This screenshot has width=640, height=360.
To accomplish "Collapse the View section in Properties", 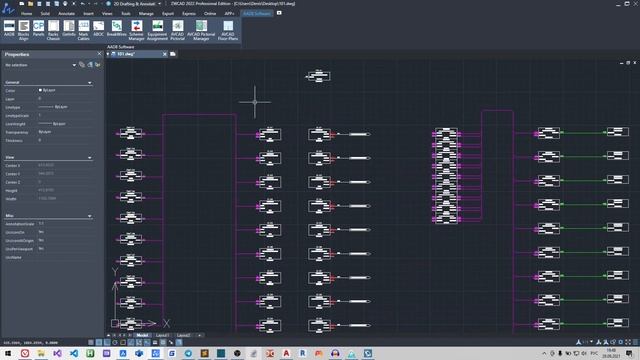I will 89,157.
